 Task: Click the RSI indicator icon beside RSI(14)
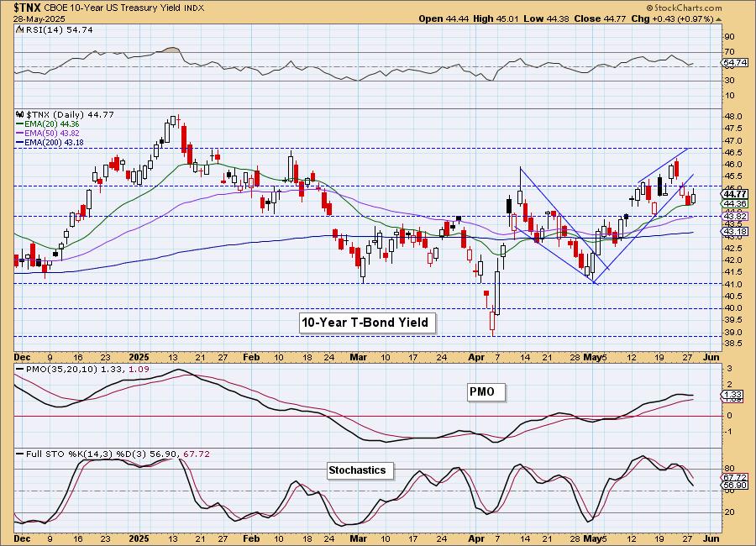point(19,30)
